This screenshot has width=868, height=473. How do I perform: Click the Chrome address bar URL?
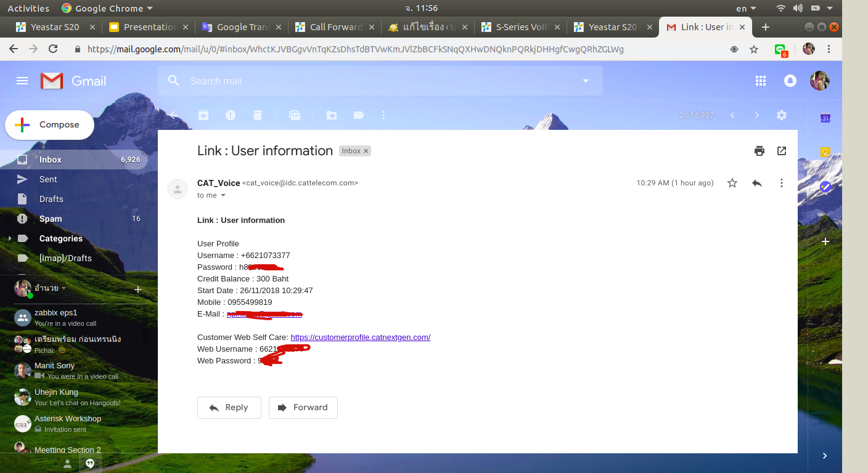pyautogui.click(x=356, y=49)
